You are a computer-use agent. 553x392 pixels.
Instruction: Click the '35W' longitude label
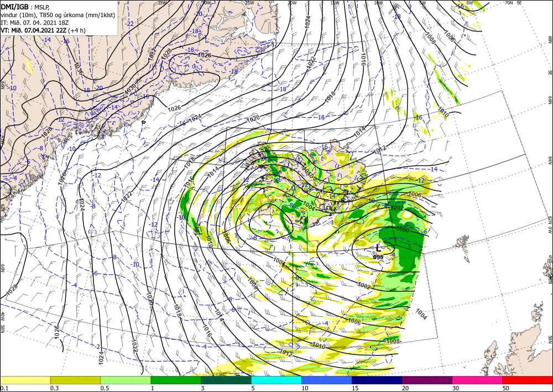coord(162,3)
